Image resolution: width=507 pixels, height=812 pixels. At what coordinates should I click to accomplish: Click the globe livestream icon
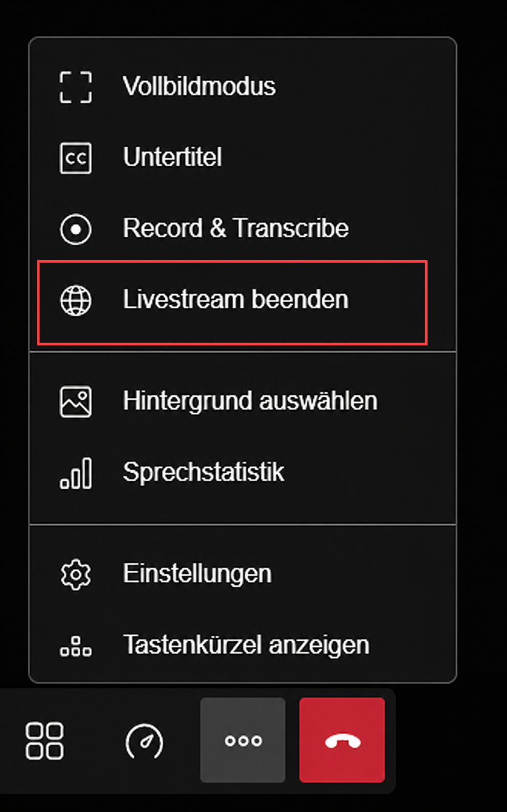76,300
